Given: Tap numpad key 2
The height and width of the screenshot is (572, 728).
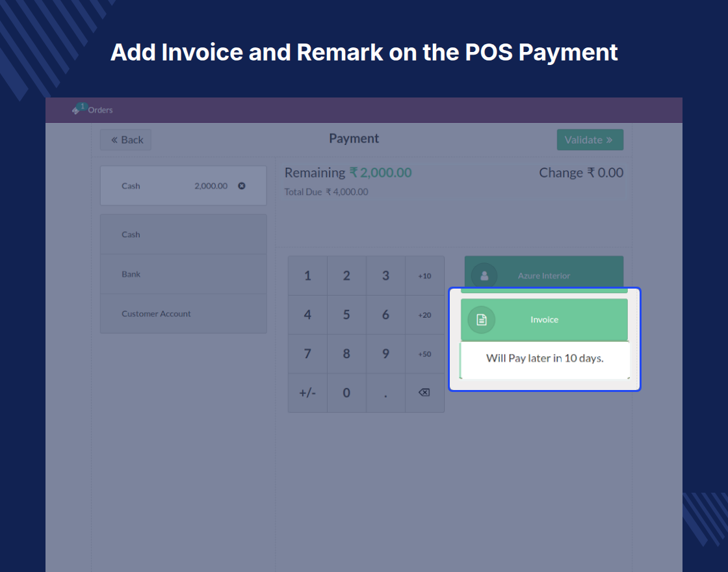Looking at the screenshot, I should click(x=346, y=276).
